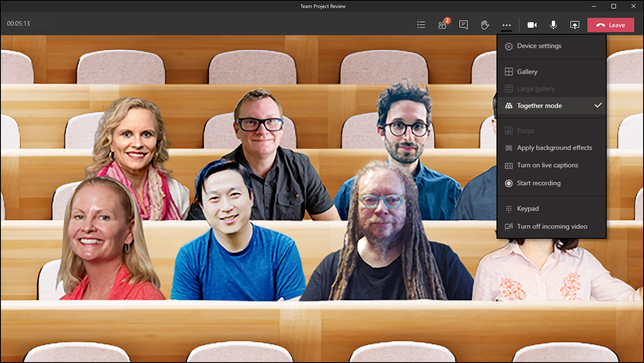
Task: Raise your hand in the meeting
Action: pyautogui.click(x=485, y=25)
